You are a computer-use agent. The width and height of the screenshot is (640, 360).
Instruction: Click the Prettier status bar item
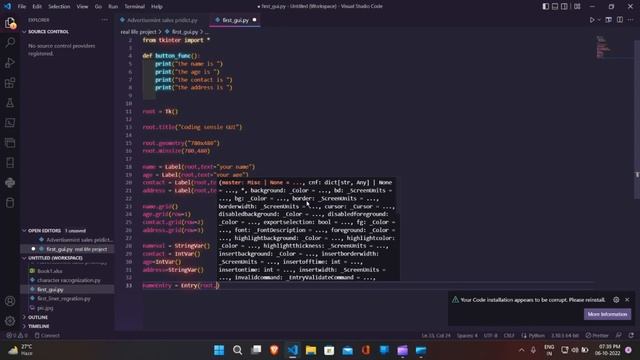coord(597,336)
